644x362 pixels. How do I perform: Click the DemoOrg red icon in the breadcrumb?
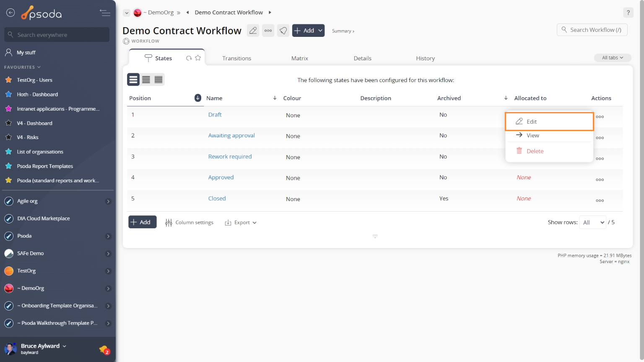coord(138,13)
